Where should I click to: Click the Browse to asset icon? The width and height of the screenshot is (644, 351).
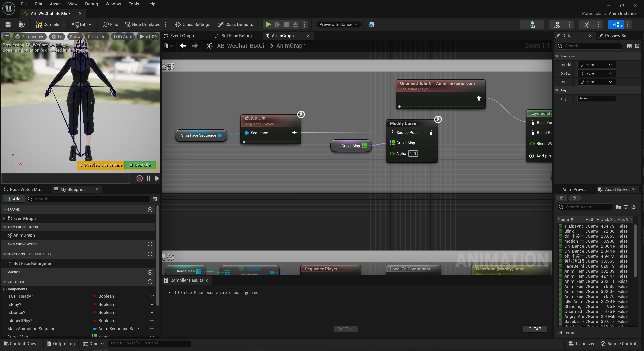[x=22, y=24]
